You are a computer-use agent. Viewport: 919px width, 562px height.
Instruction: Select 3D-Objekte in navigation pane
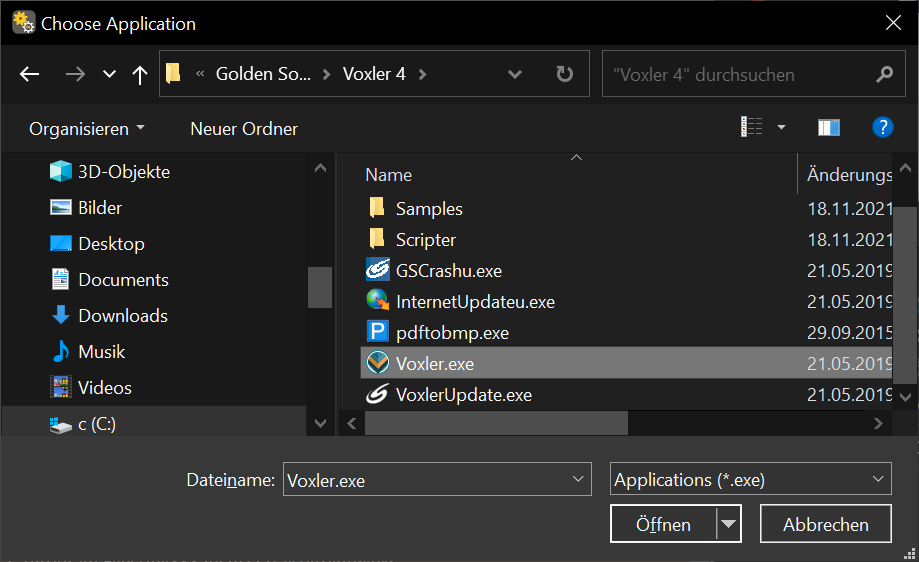124,172
